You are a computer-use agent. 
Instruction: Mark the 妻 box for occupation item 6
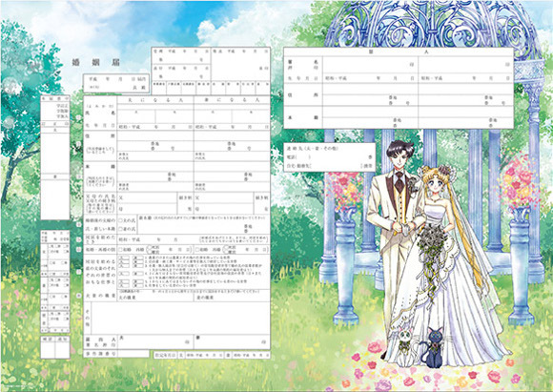(138, 285)
